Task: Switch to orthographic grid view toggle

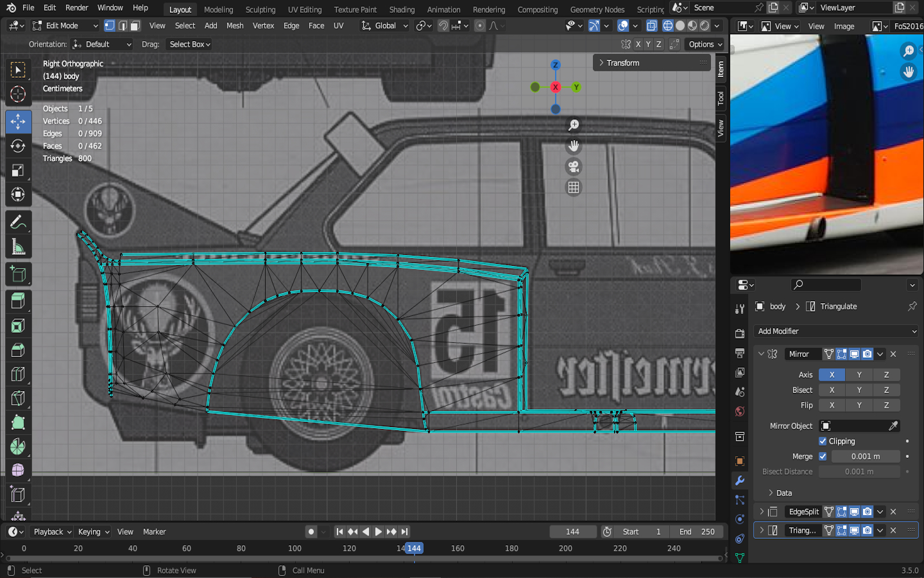Action: pyautogui.click(x=573, y=188)
